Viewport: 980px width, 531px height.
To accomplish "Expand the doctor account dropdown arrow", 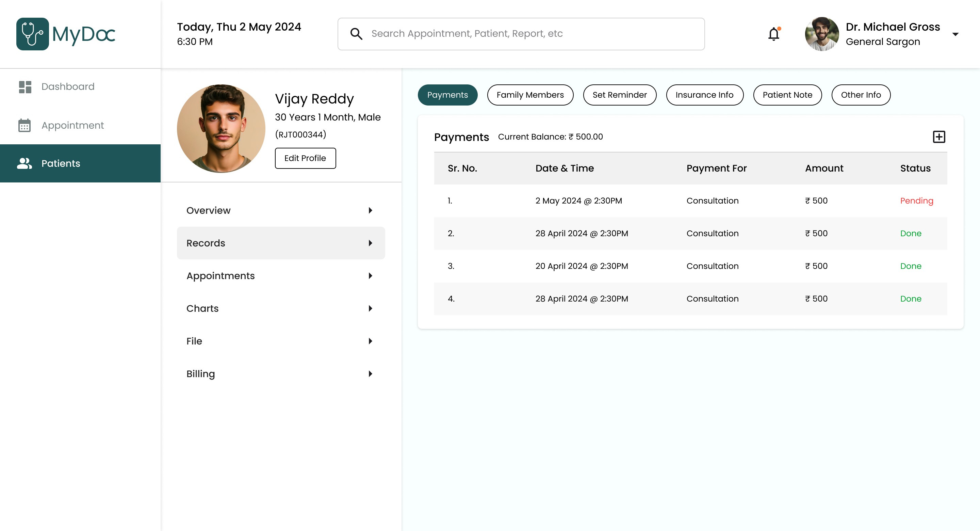I will [x=955, y=34].
